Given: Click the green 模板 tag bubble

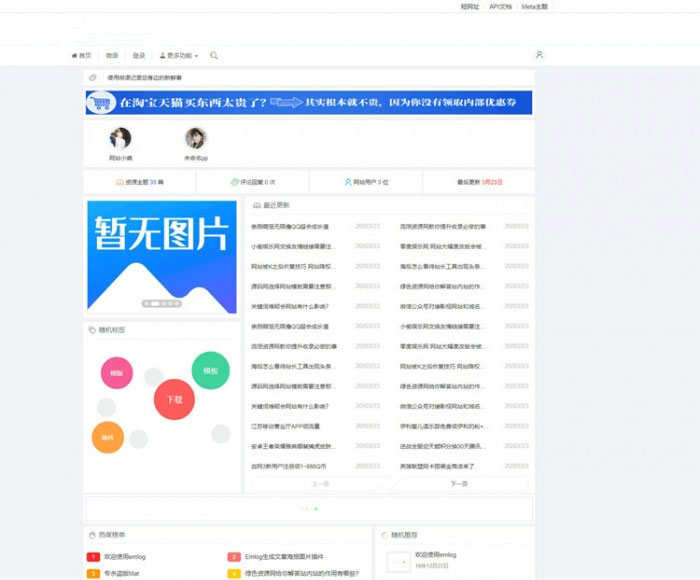Looking at the screenshot, I should pos(210,370).
